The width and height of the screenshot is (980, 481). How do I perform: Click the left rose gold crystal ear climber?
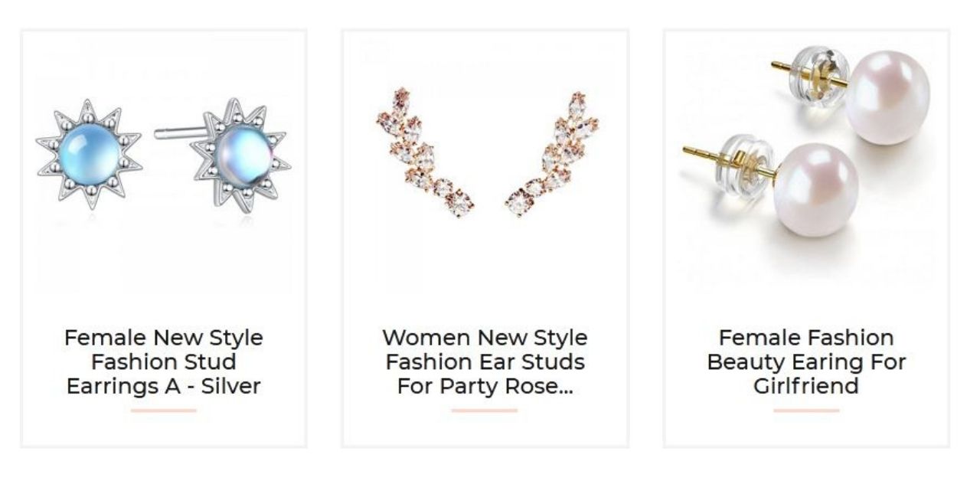click(425, 152)
